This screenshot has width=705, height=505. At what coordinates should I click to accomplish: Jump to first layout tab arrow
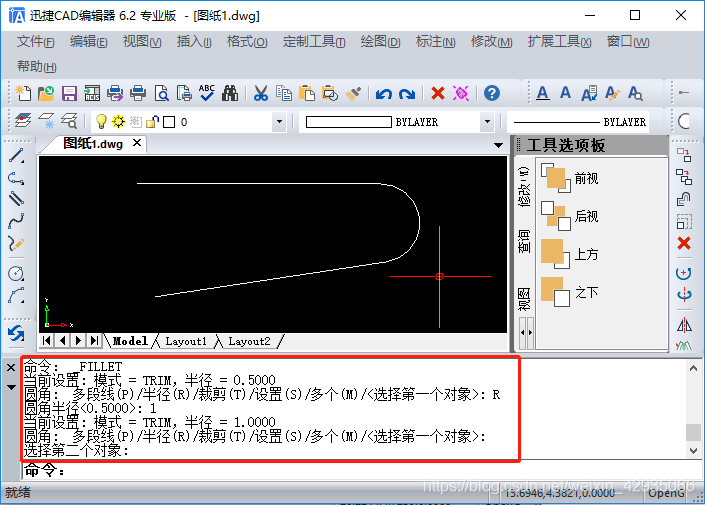point(46,340)
